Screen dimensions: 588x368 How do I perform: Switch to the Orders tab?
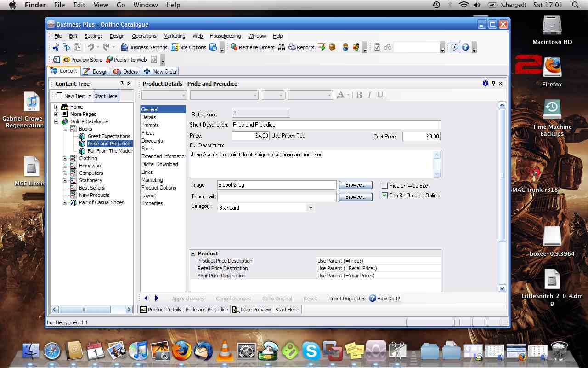[125, 71]
